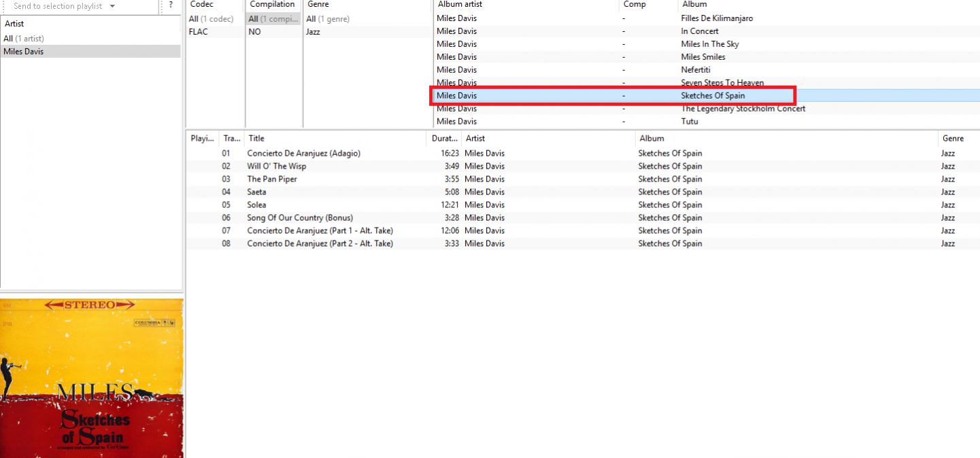The image size is (980, 458).
Task: Select 'All (1 artist)' in Artist panel
Action: [23, 39]
